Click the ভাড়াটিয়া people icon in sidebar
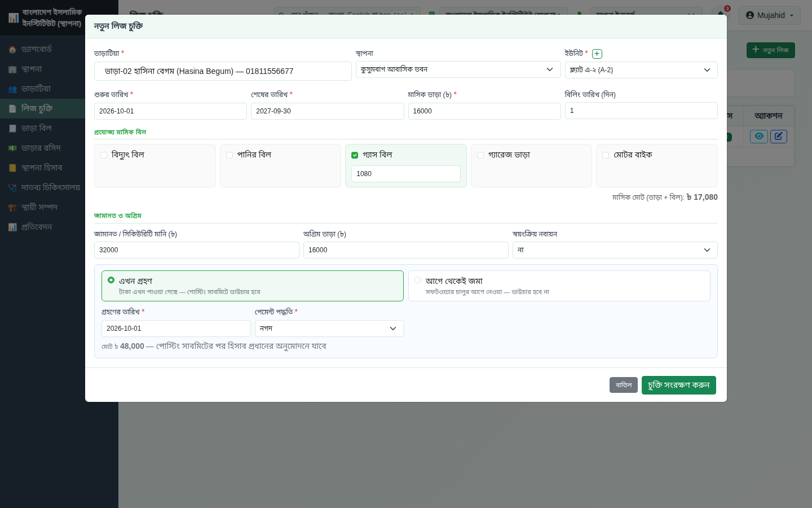Viewport: 812px width, 508px height. (12, 89)
